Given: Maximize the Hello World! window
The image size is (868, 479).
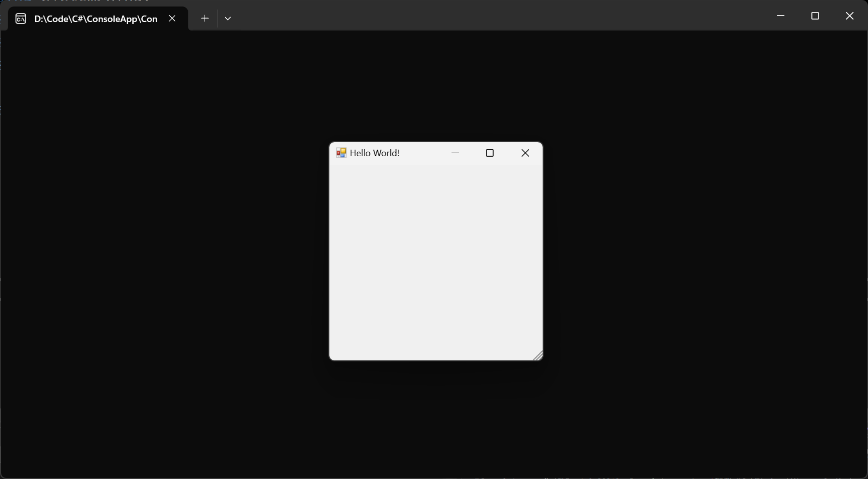Looking at the screenshot, I should pos(490,153).
